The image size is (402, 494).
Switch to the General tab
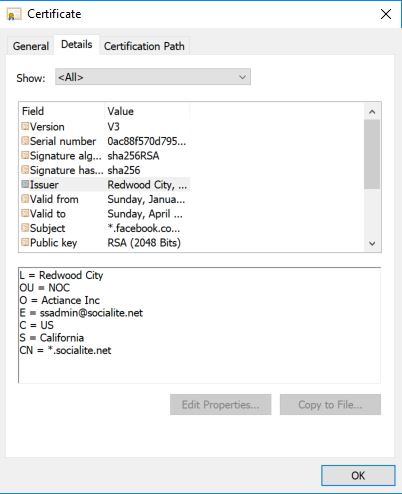pyautogui.click(x=31, y=46)
